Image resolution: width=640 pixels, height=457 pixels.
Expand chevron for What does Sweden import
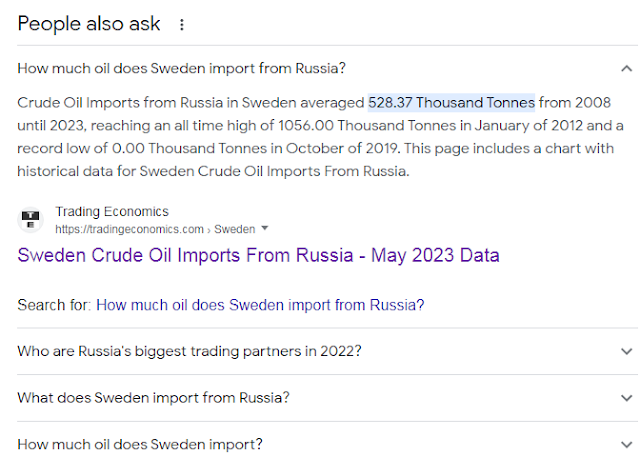point(627,398)
